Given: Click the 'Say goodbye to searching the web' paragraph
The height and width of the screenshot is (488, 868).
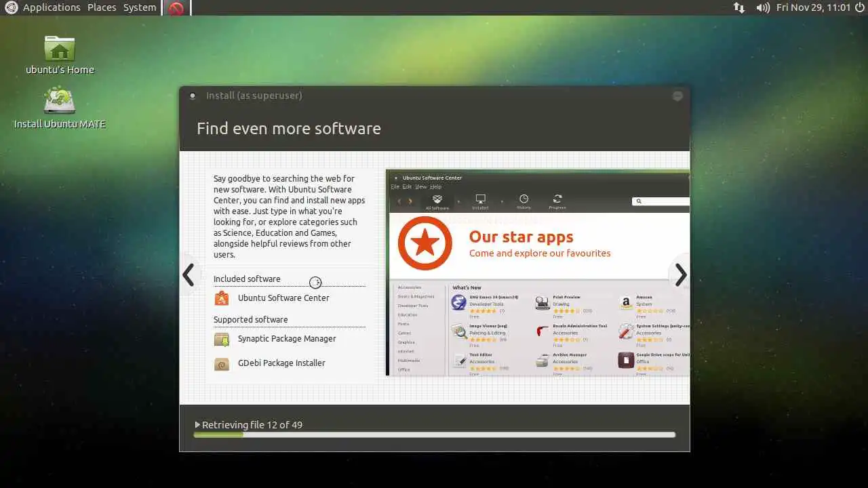Looking at the screenshot, I should (x=290, y=217).
